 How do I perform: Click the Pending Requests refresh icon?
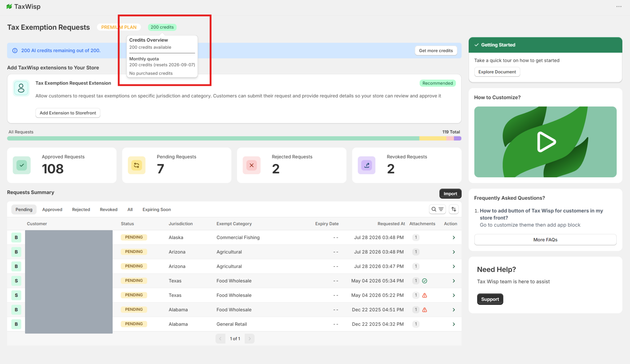point(137,165)
